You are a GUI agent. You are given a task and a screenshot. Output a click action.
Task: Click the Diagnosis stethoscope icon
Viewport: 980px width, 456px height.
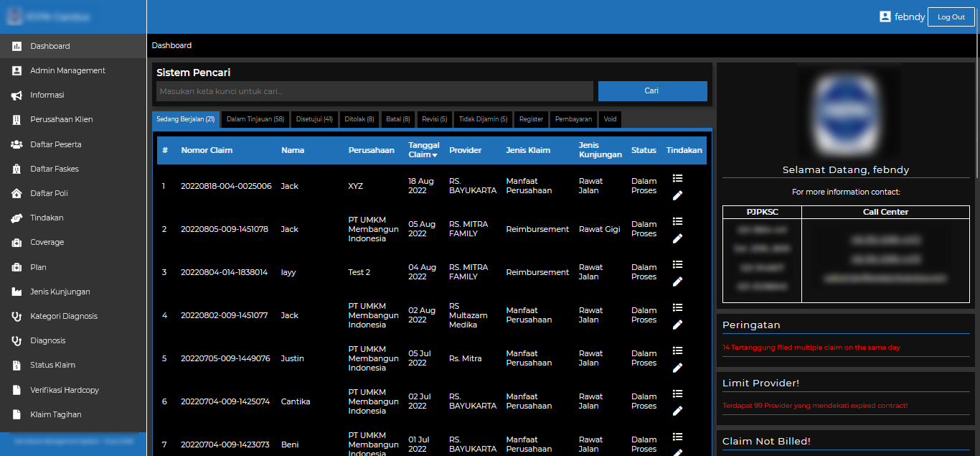click(17, 341)
